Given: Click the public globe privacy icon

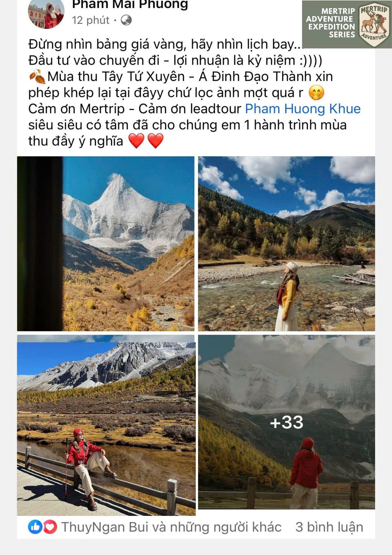Looking at the screenshot, I should [126, 20].
